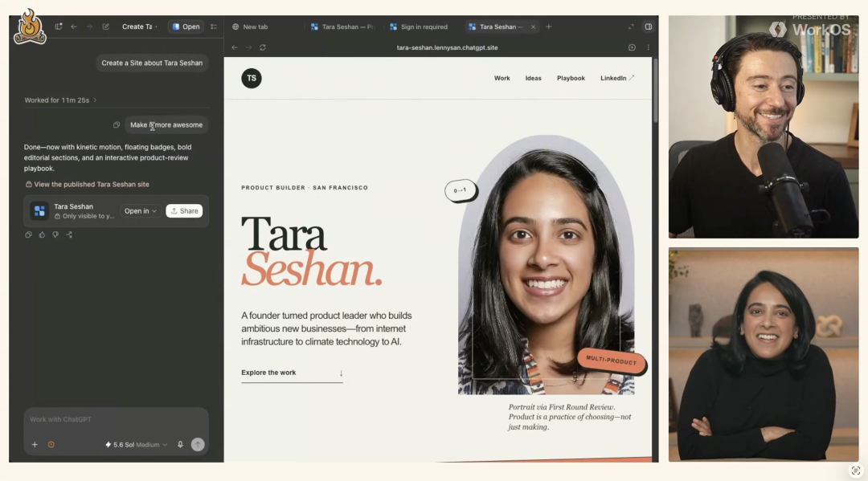Share the Tara Seshan site

(x=184, y=210)
